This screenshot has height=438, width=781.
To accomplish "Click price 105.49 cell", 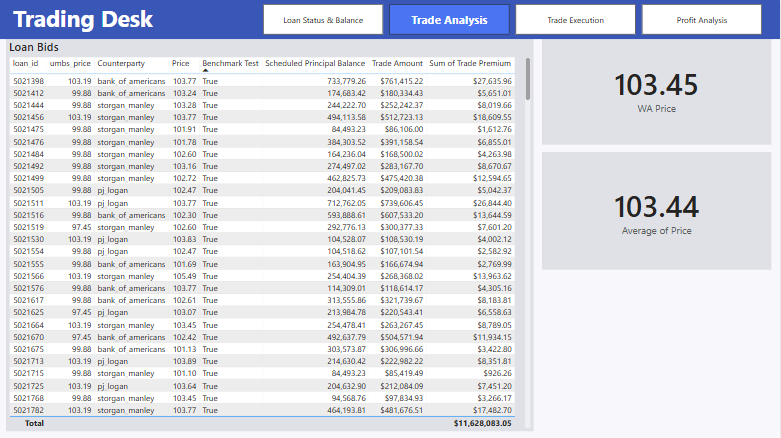I will point(184,276).
